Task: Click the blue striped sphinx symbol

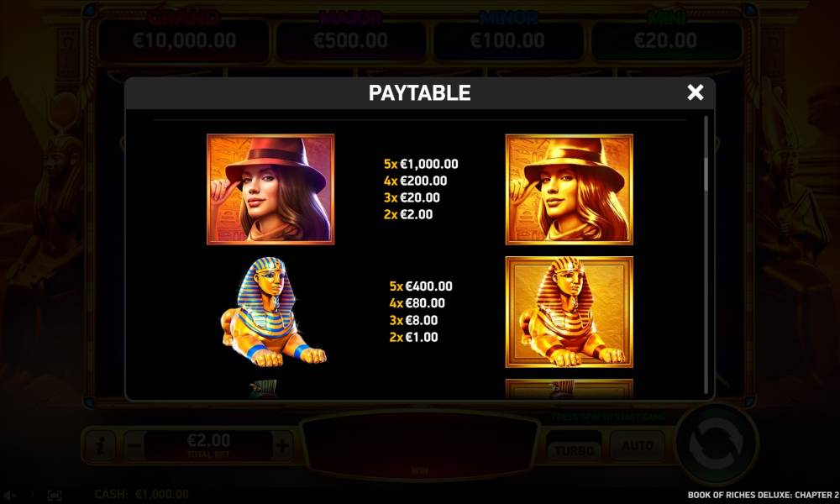Action: [x=273, y=312]
